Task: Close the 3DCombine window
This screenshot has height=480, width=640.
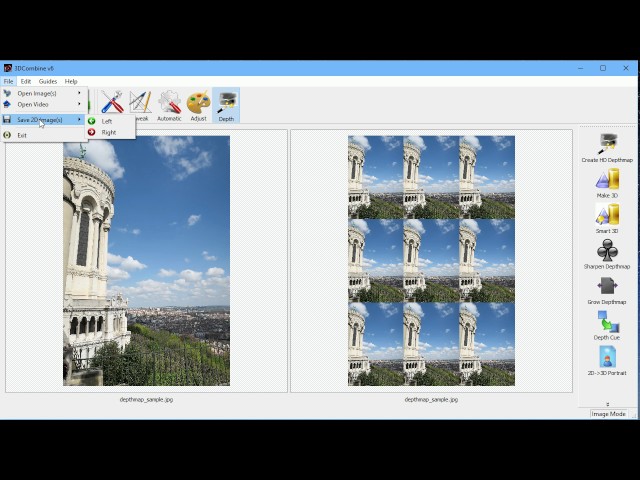Action: pyautogui.click(x=626, y=68)
